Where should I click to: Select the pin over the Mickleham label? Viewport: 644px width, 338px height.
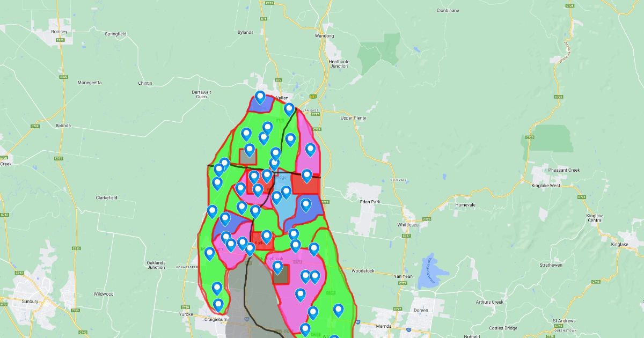[209, 253]
